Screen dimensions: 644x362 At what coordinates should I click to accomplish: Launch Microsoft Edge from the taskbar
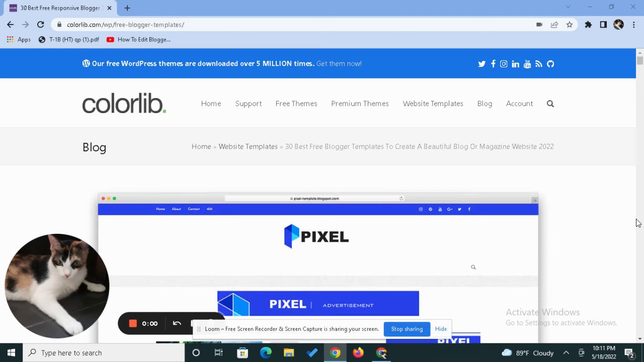click(266, 353)
